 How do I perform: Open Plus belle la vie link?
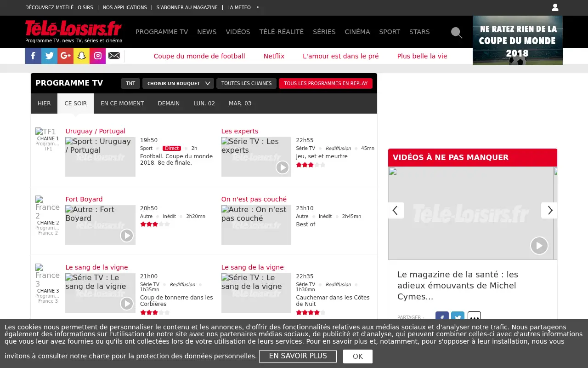[422, 56]
